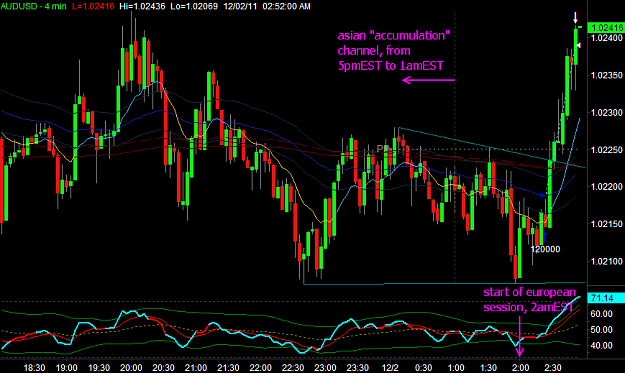
Task: Click the 12/2 date change label
Action: tap(390, 367)
